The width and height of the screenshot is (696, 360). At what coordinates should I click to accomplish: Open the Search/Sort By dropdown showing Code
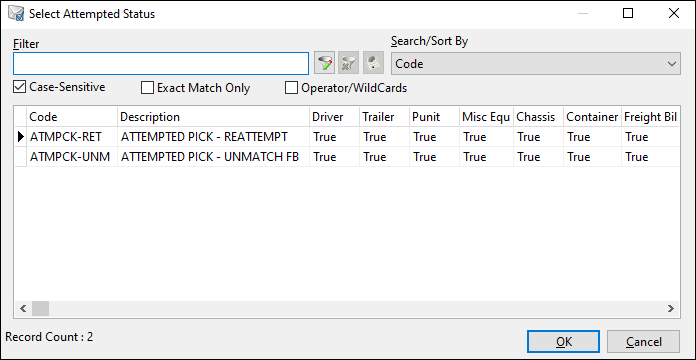pos(535,63)
